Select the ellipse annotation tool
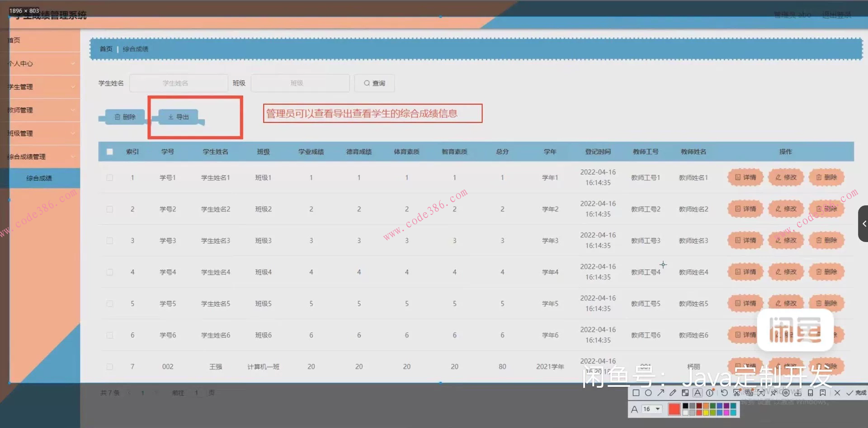Viewport: 868px width, 428px height. pos(648,393)
